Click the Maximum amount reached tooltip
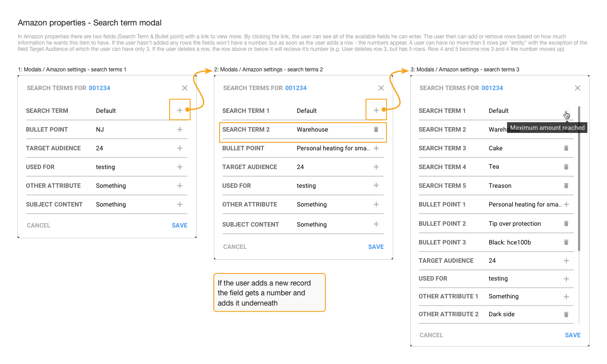The height and width of the screenshot is (364, 607). 547,128
